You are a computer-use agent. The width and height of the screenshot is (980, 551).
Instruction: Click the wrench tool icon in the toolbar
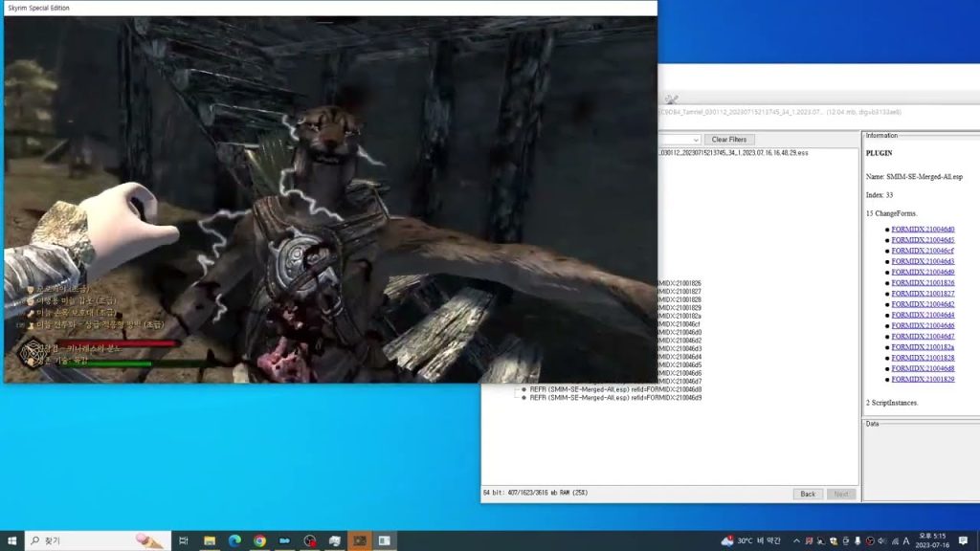[x=671, y=99]
